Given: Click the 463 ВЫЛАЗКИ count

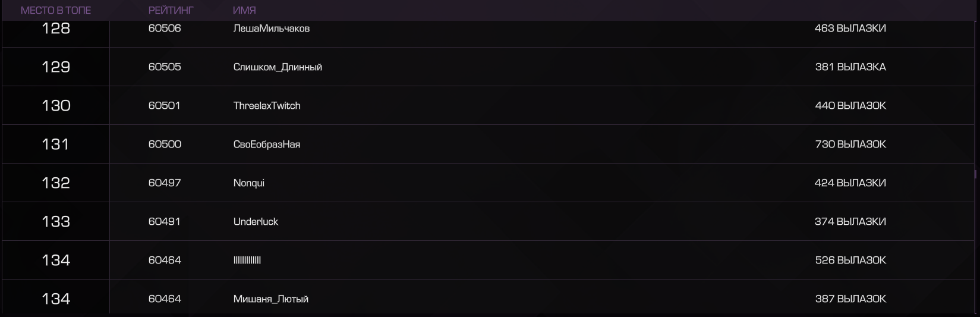Looking at the screenshot, I should point(850,29).
